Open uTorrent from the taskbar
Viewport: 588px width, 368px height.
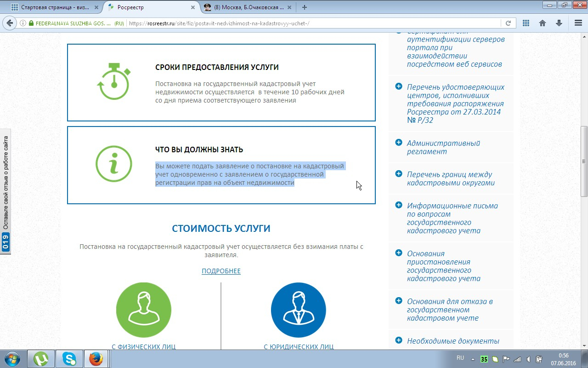[x=41, y=359]
